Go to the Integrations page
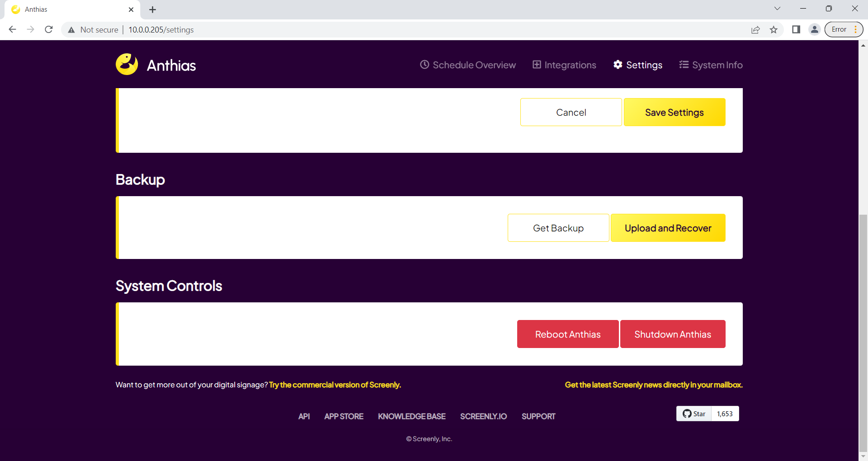Screen dimensions: 868x461 pos(564,65)
